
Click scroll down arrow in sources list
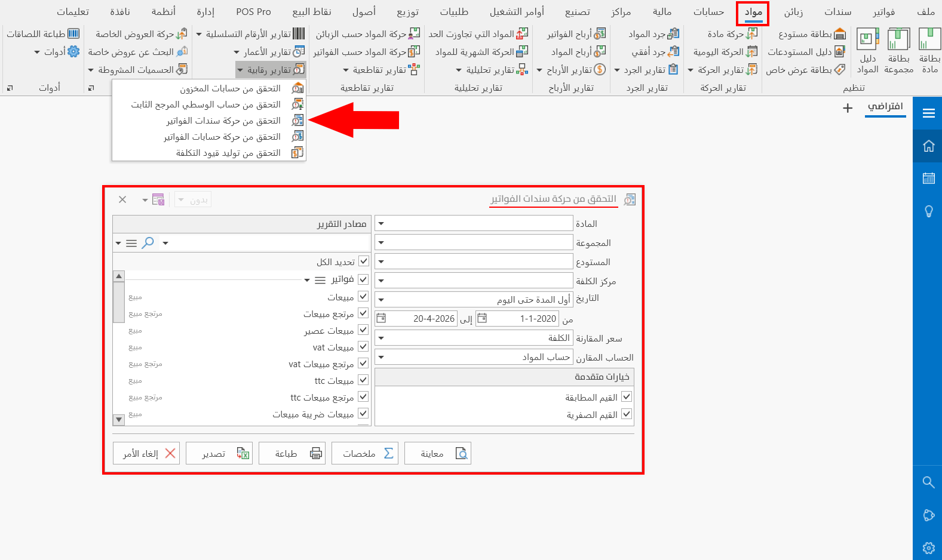coord(119,420)
